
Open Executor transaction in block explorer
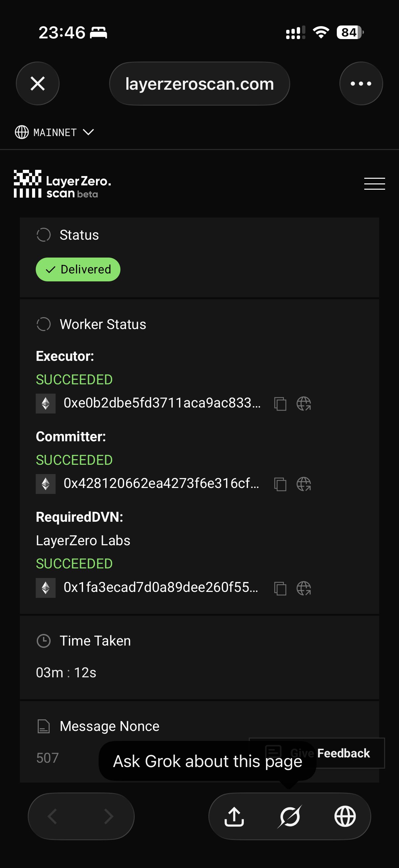[x=303, y=404]
